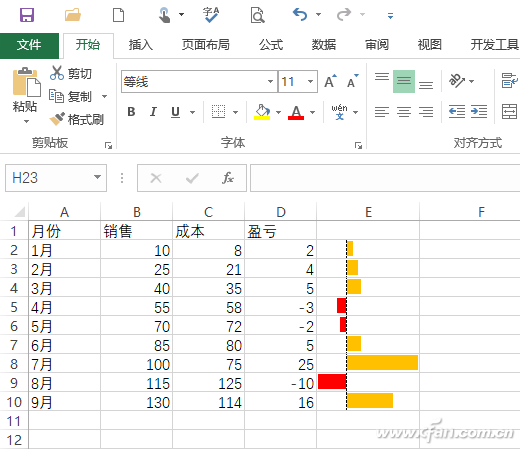Expand the borders dropdown arrow
The image size is (520, 449).
coord(235,112)
